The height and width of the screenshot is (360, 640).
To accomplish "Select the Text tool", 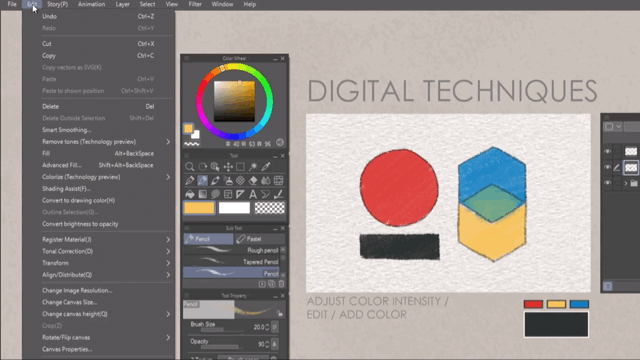I will pyautogui.click(x=253, y=194).
